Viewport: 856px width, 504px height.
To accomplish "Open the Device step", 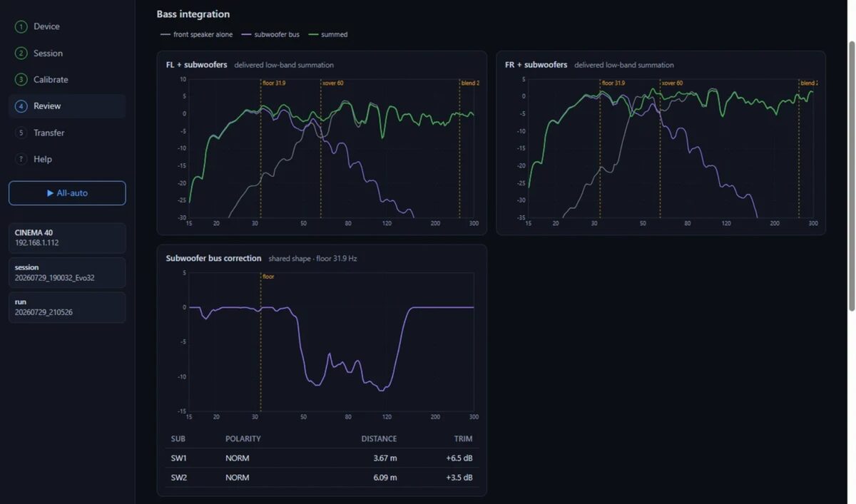I will 67,26.
